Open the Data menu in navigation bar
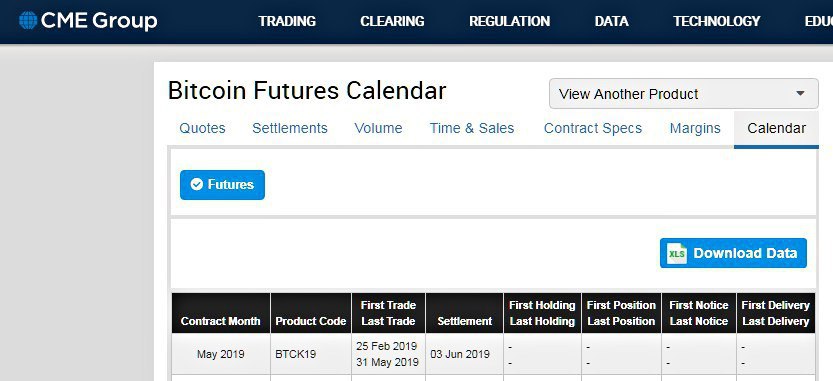833x381 pixels. pos(611,21)
